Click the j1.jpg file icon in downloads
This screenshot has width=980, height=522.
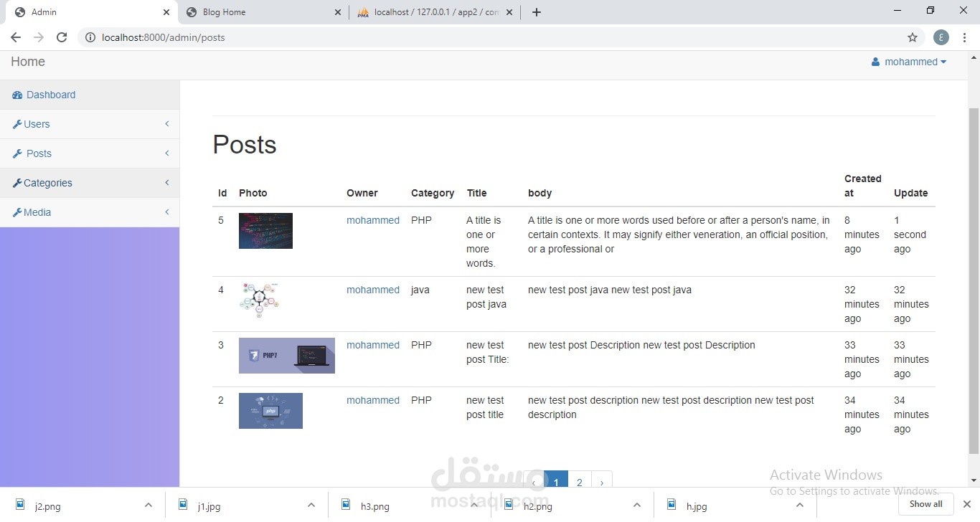183,505
